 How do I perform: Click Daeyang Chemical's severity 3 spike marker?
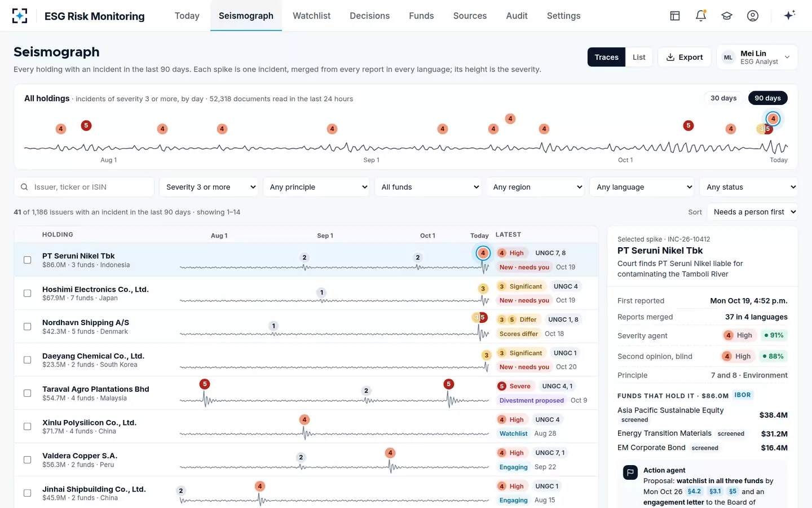pos(486,355)
